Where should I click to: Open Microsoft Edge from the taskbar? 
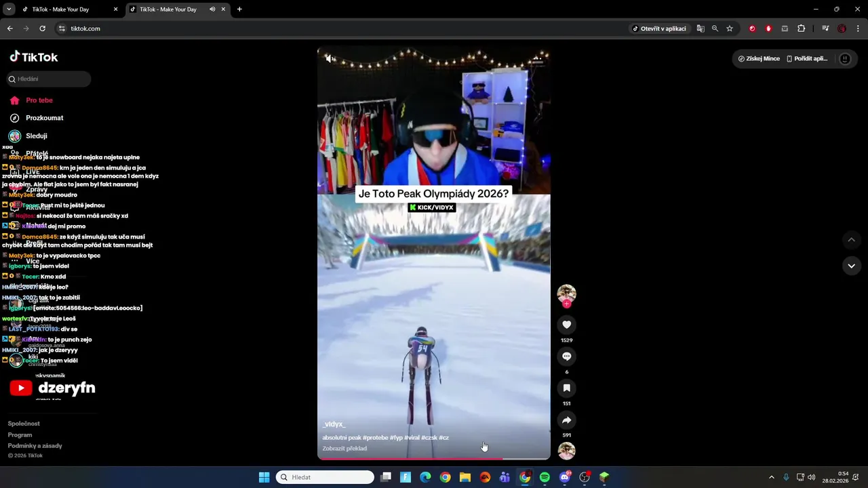coord(425,477)
